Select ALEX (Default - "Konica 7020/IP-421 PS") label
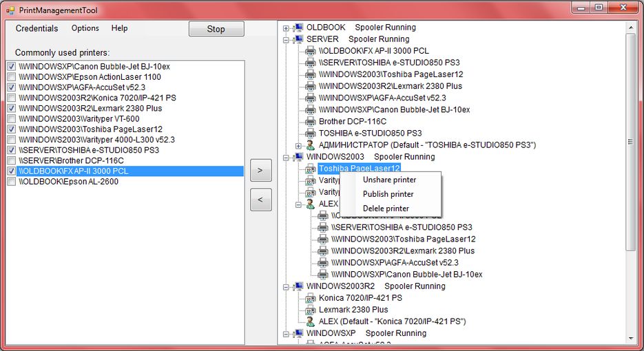This screenshot has height=351, width=644. coord(392,321)
